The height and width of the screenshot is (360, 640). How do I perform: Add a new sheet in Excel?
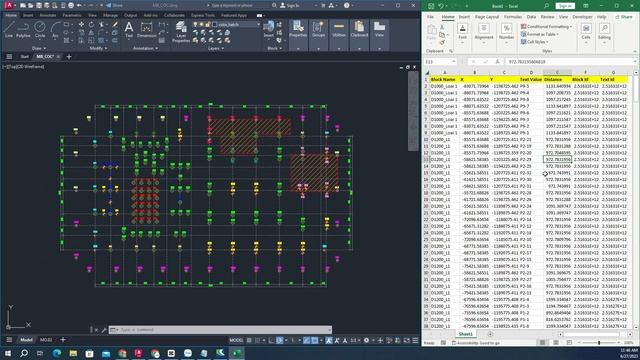[490, 334]
